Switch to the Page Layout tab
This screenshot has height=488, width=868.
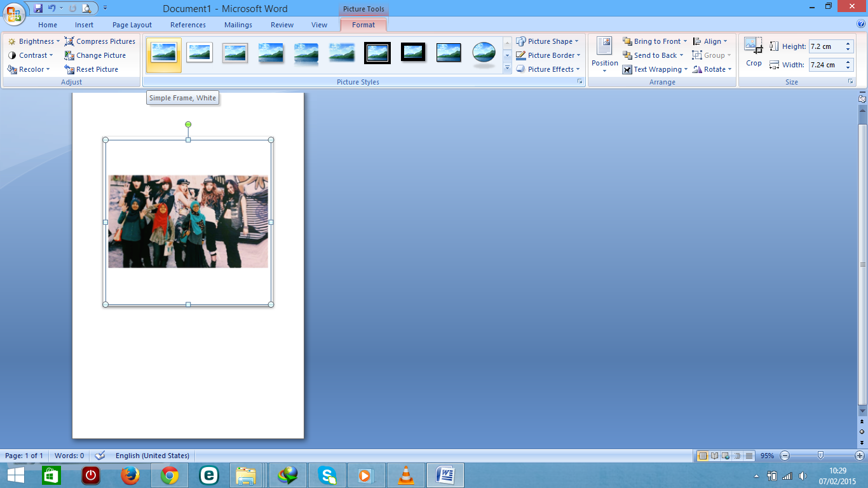(132, 25)
